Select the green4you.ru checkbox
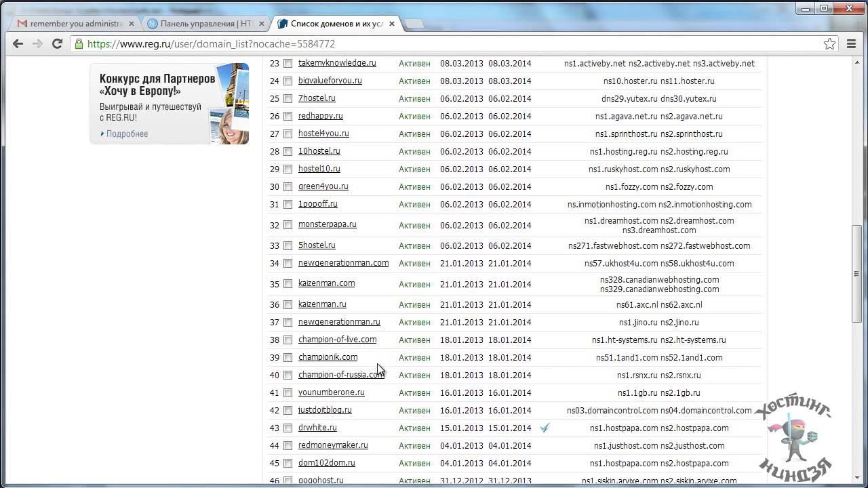This screenshot has height=488, width=868. pyautogui.click(x=288, y=186)
